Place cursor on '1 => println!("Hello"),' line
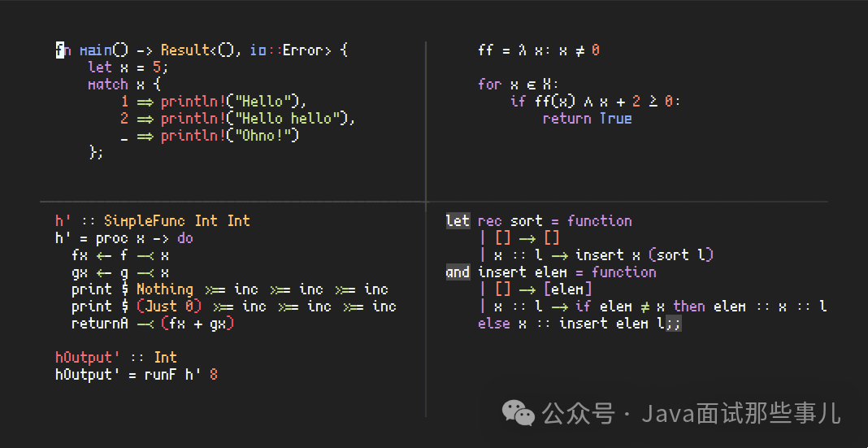The width and height of the screenshot is (868, 448). tap(214, 102)
